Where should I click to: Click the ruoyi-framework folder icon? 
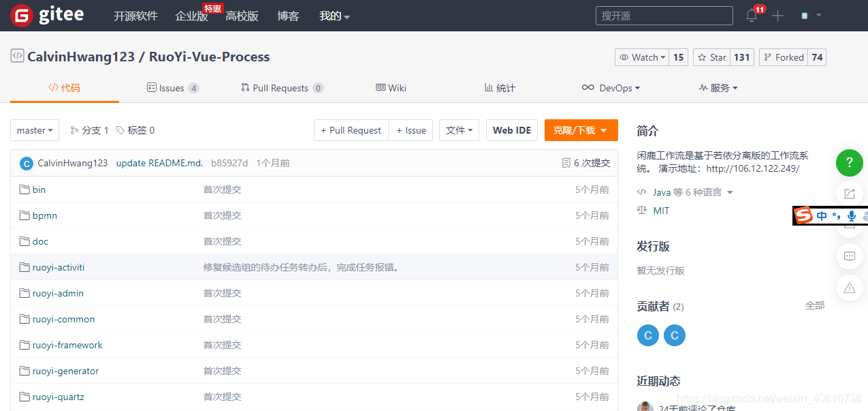click(x=25, y=345)
